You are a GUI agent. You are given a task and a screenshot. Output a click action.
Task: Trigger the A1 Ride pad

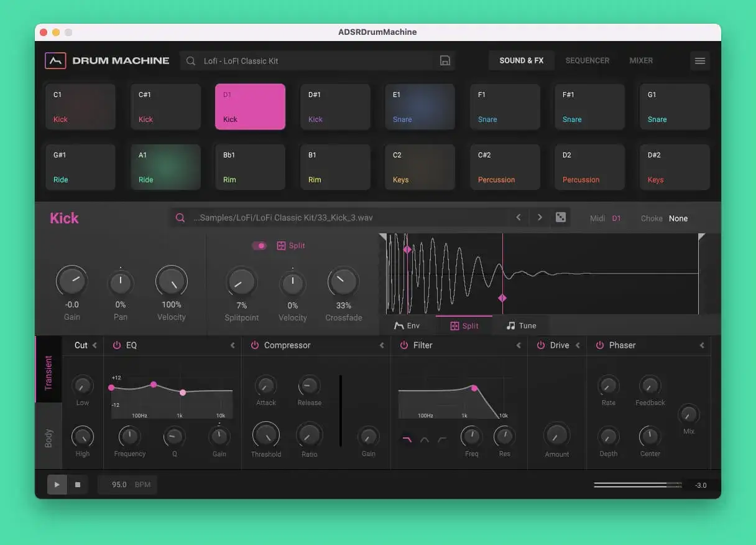pyautogui.click(x=165, y=167)
